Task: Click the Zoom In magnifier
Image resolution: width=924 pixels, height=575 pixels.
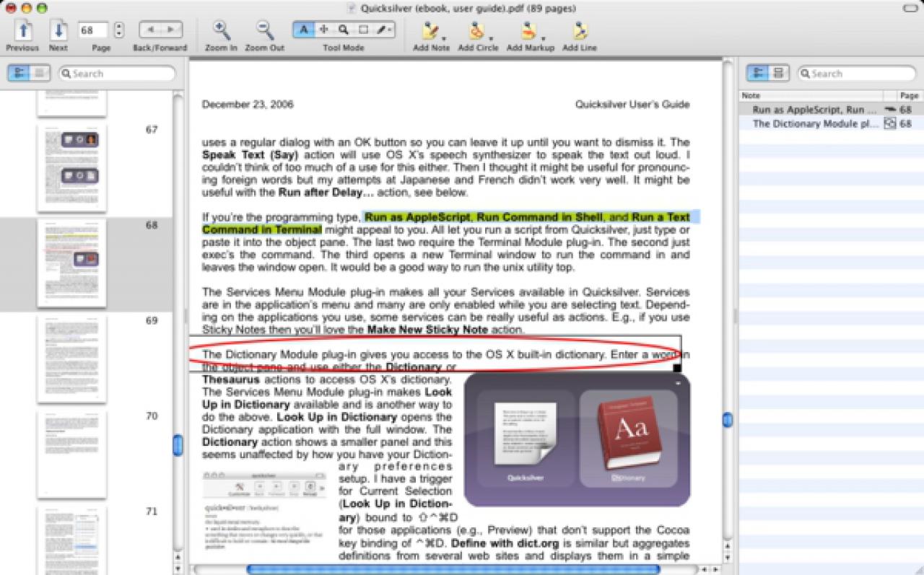Action: 222,30
